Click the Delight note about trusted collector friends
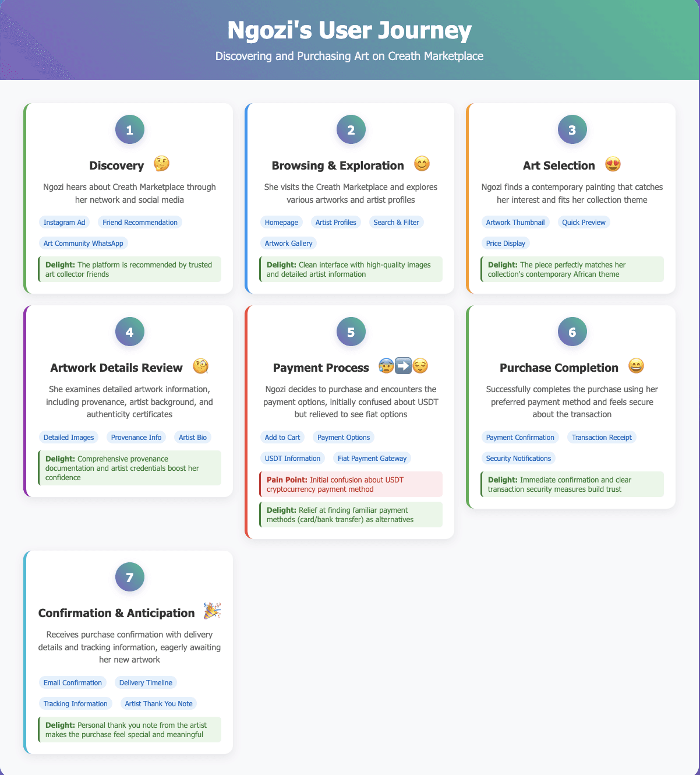Image resolution: width=700 pixels, height=775 pixels. (129, 269)
